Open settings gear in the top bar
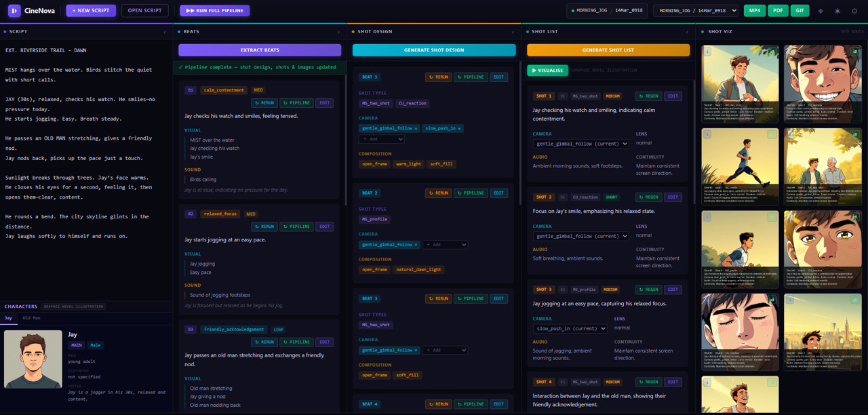Screen dimensions: 868x415 tap(854, 11)
